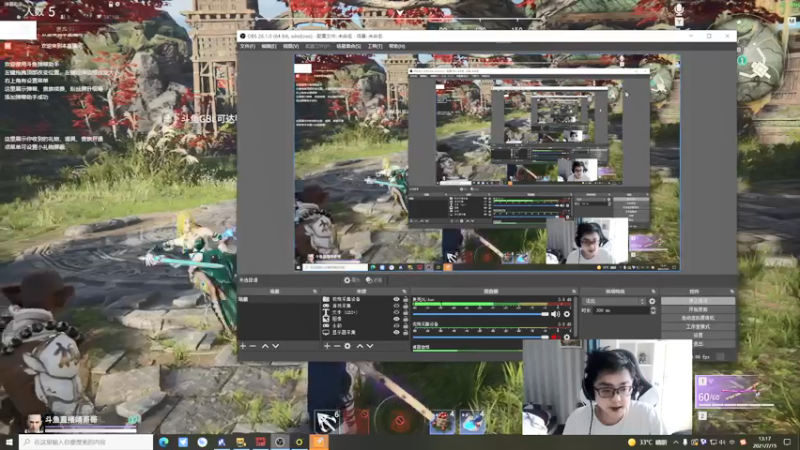The width and height of the screenshot is (800, 450).
Task: Move the selected source up in Sources
Action: [360, 346]
